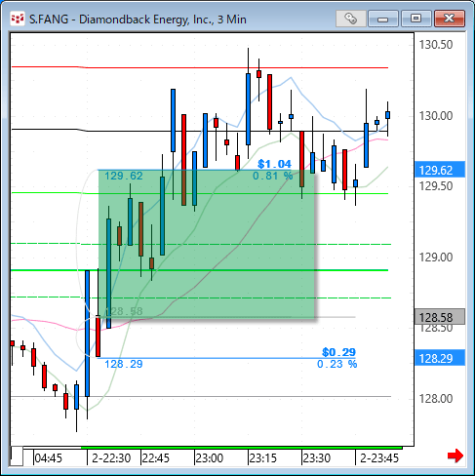This screenshot has width=475, height=476.
Task: Click the 23:00 time axis label
Action: (x=209, y=458)
